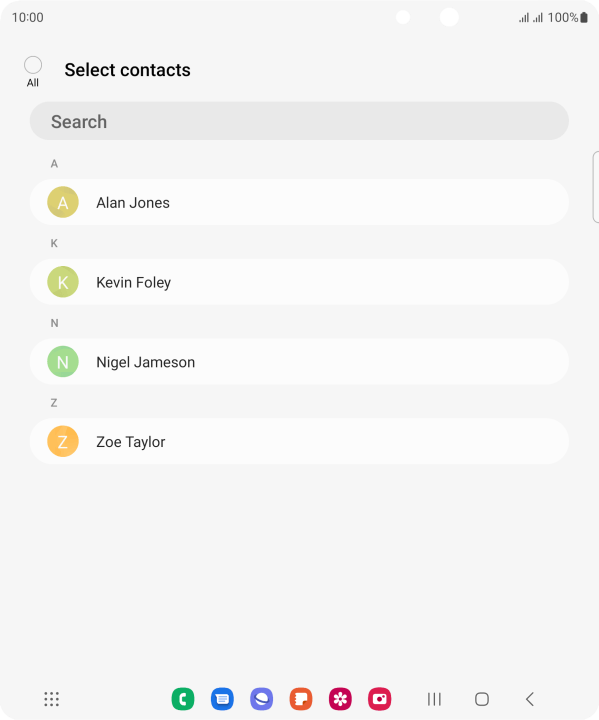Image resolution: width=599 pixels, height=720 pixels.
Task: Tap the yellow A avatar icon
Action: pos(63,202)
